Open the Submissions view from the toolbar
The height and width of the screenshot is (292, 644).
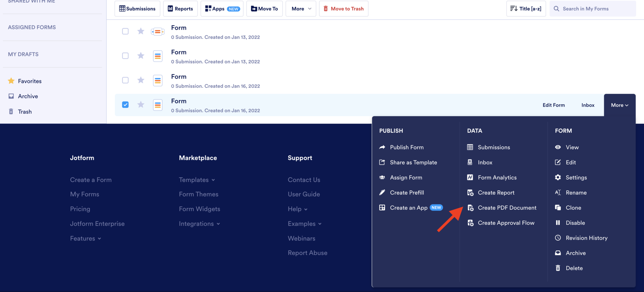[137, 8]
